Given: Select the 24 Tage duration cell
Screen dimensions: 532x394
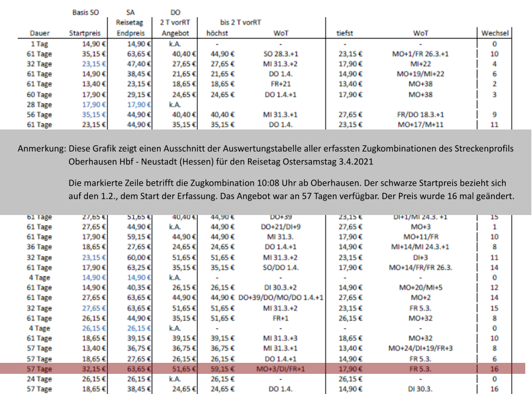Looking at the screenshot, I should (x=40, y=379).
